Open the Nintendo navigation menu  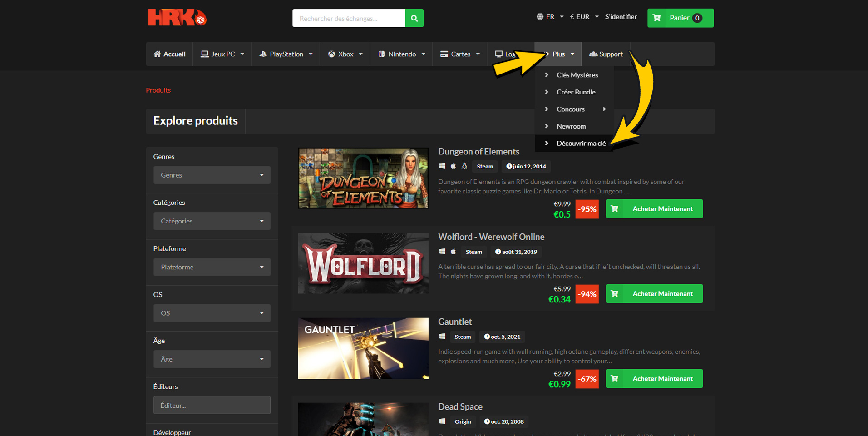(402, 54)
